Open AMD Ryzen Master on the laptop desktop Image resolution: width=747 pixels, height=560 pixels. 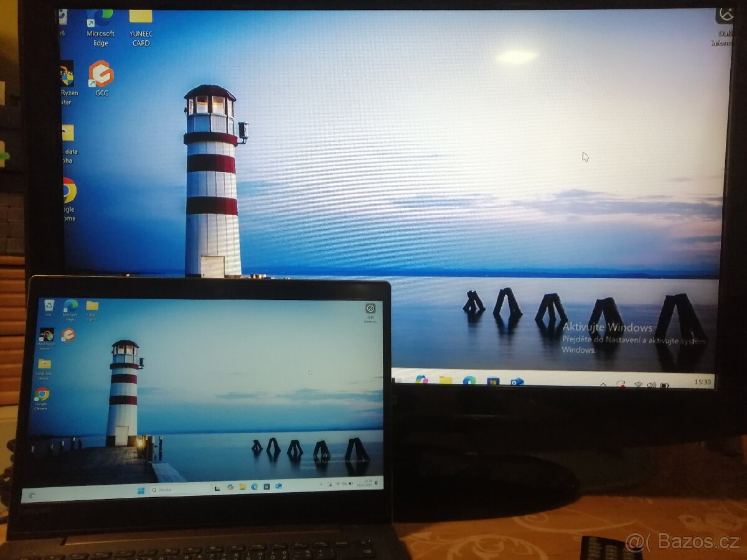pyautogui.click(x=47, y=335)
